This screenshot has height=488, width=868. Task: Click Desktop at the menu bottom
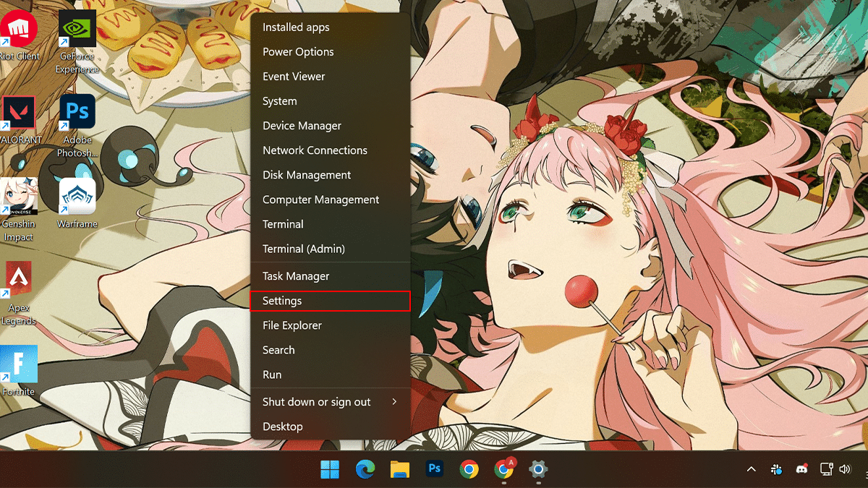click(x=331, y=427)
